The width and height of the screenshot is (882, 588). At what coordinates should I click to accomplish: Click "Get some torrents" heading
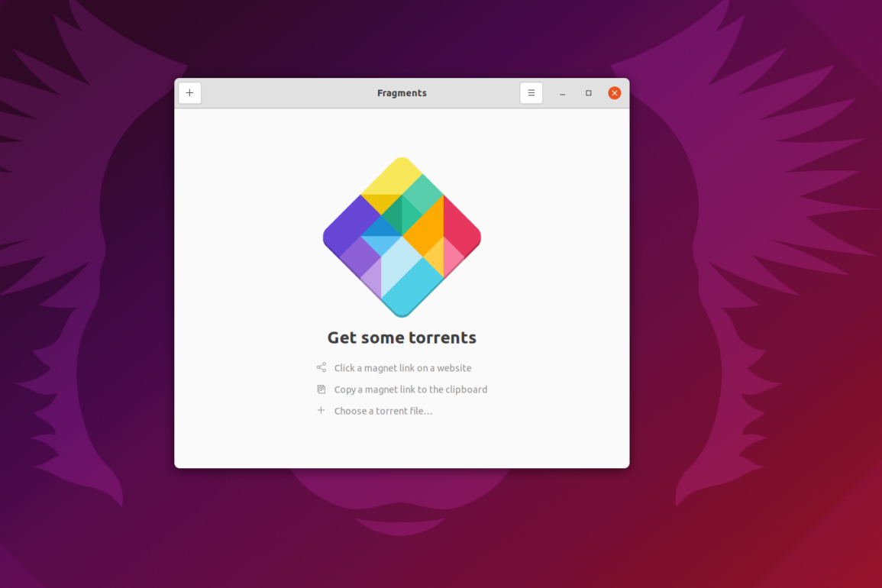coord(402,338)
